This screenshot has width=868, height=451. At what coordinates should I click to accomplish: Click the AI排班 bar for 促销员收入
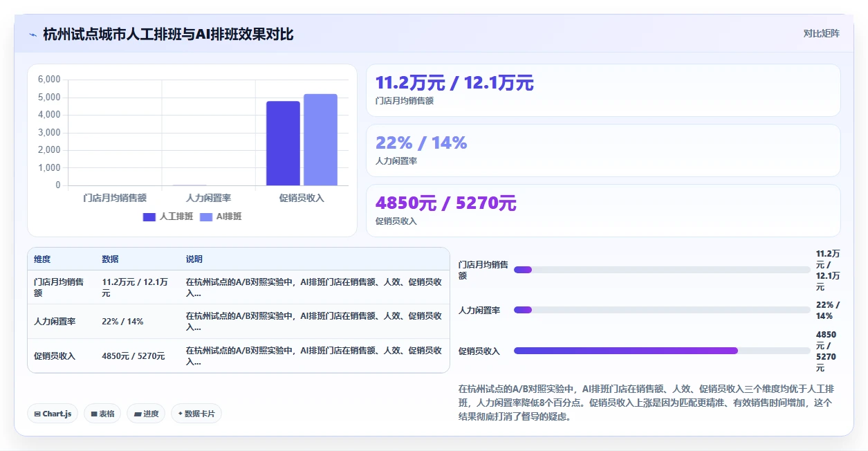320,140
